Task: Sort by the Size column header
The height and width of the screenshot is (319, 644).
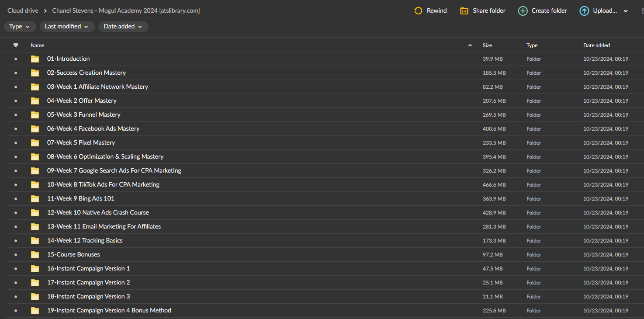Action: [x=487, y=45]
